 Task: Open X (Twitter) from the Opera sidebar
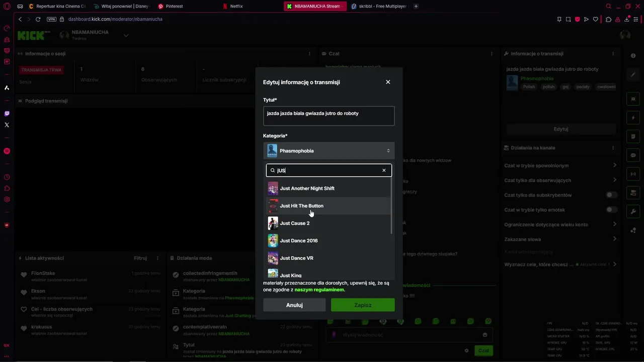click(7, 125)
